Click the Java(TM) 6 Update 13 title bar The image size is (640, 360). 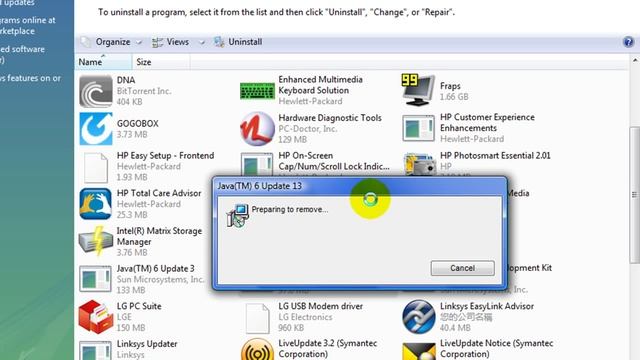pyautogui.click(x=360, y=186)
